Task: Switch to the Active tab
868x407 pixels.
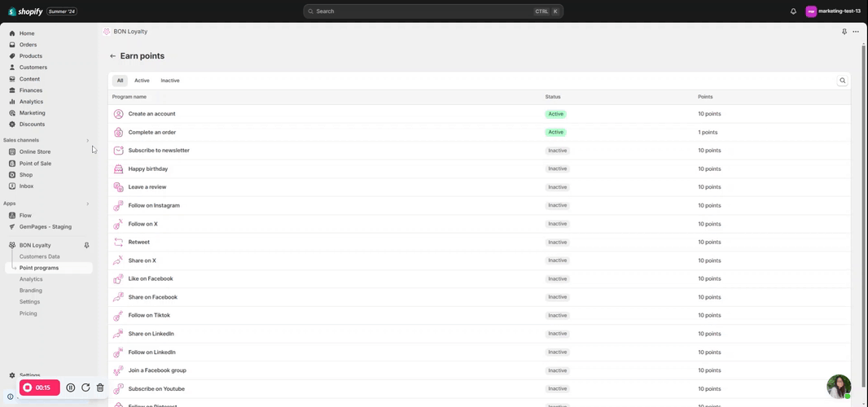Action: [x=142, y=81]
